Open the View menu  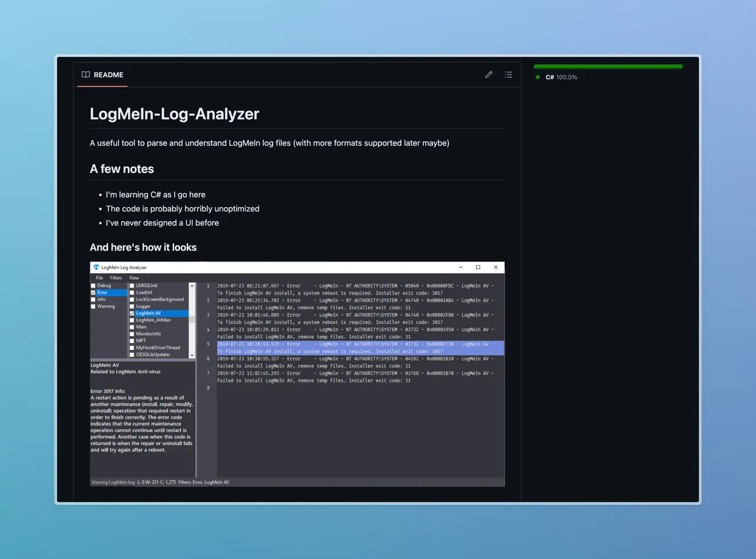click(x=134, y=277)
